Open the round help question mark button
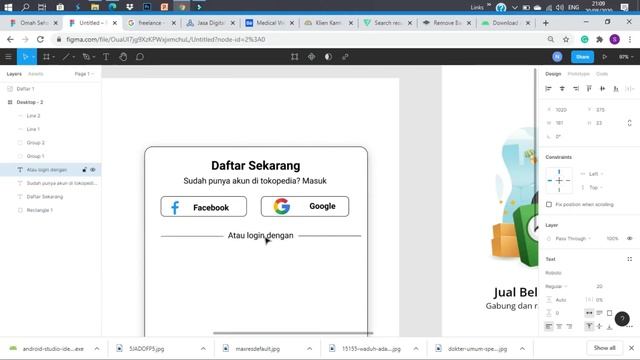Screen dimensions: 640x360 click(x=622, y=319)
